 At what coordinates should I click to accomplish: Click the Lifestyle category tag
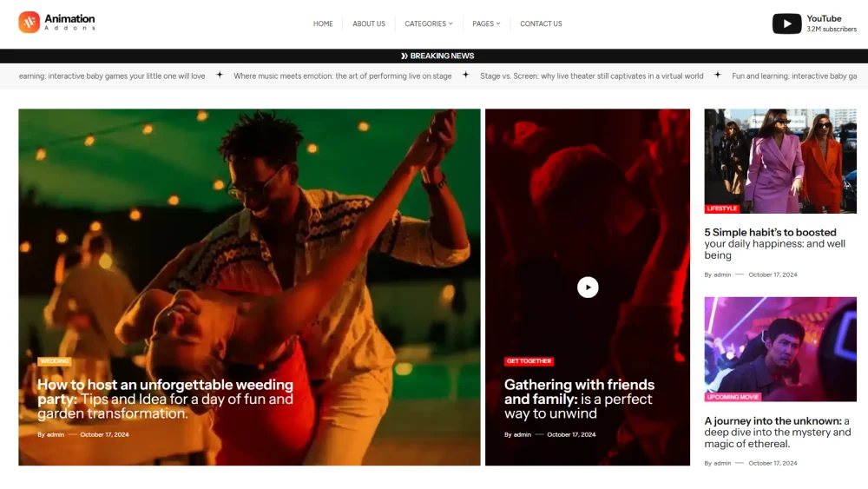pyautogui.click(x=721, y=208)
